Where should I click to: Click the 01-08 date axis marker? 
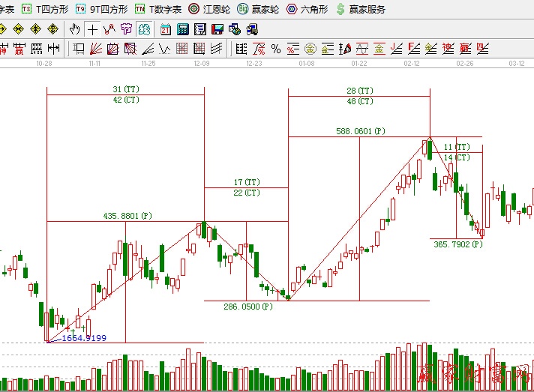click(x=306, y=64)
